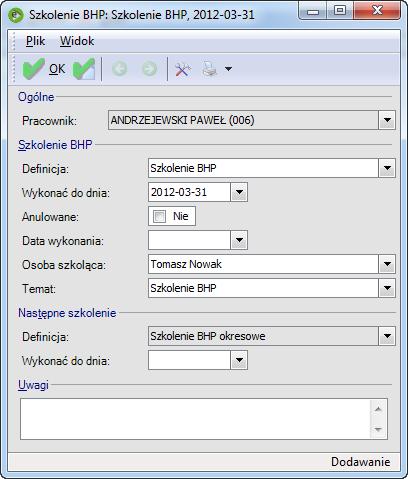Expand the Pracownik dropdown
The height and width of the screenshot is (479, 408).
[387, 120]
